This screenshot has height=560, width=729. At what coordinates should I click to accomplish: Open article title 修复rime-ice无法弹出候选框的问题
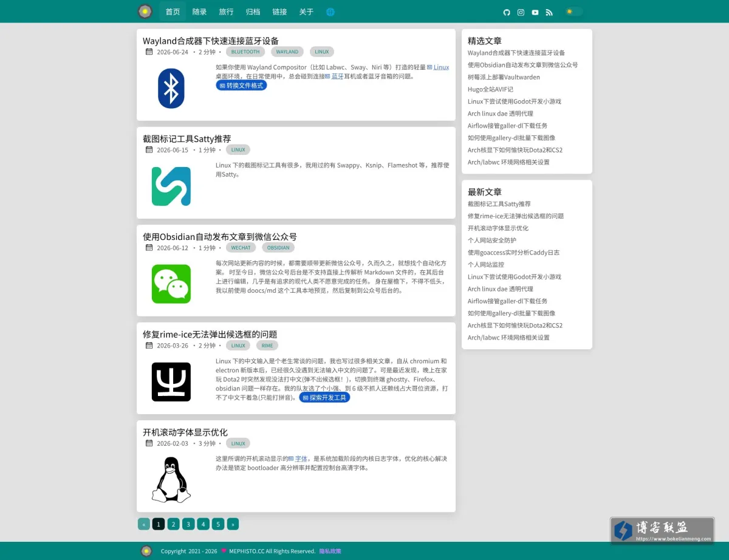210,335
